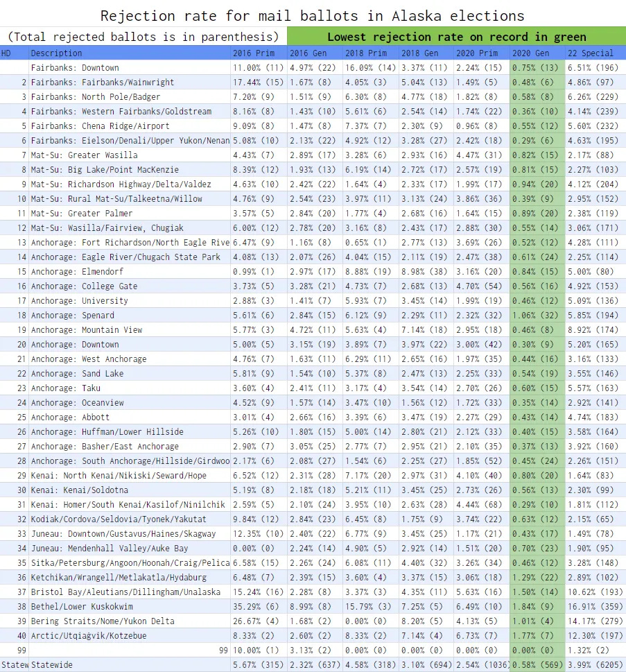Click the '35.29% (6)' cell for Bethel

click(x=259, y=607)
